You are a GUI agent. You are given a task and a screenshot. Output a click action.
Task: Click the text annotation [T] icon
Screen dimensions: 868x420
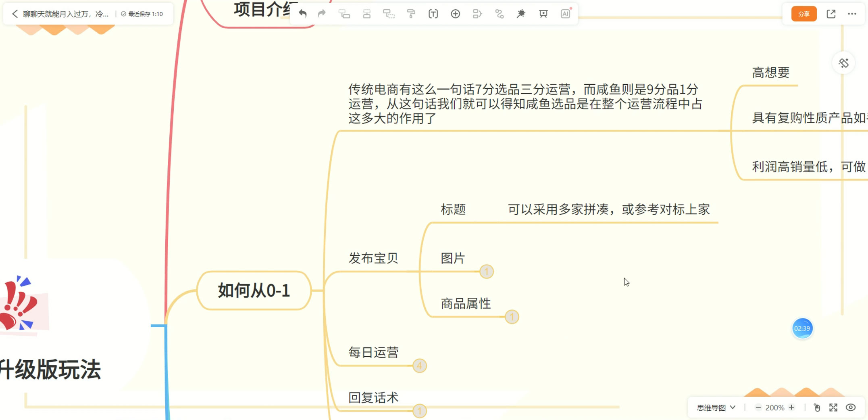point(433,14)
